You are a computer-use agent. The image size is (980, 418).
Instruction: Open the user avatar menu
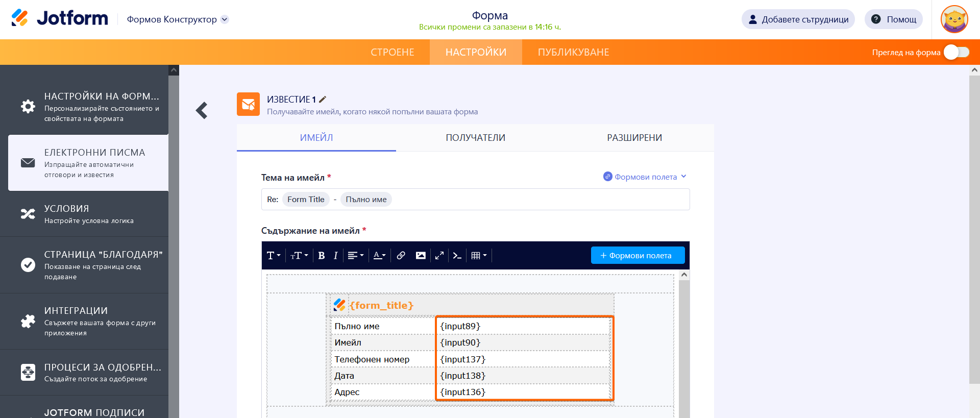954,19
